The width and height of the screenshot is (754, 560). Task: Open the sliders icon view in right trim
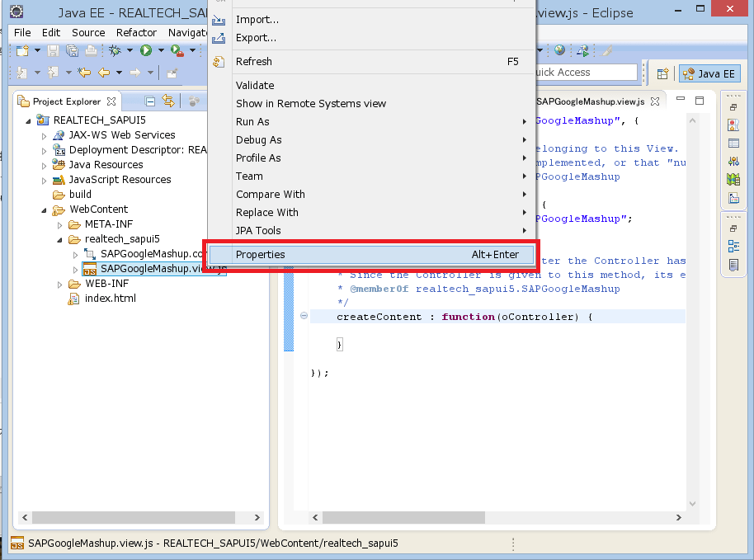click(x=733, y=161)
